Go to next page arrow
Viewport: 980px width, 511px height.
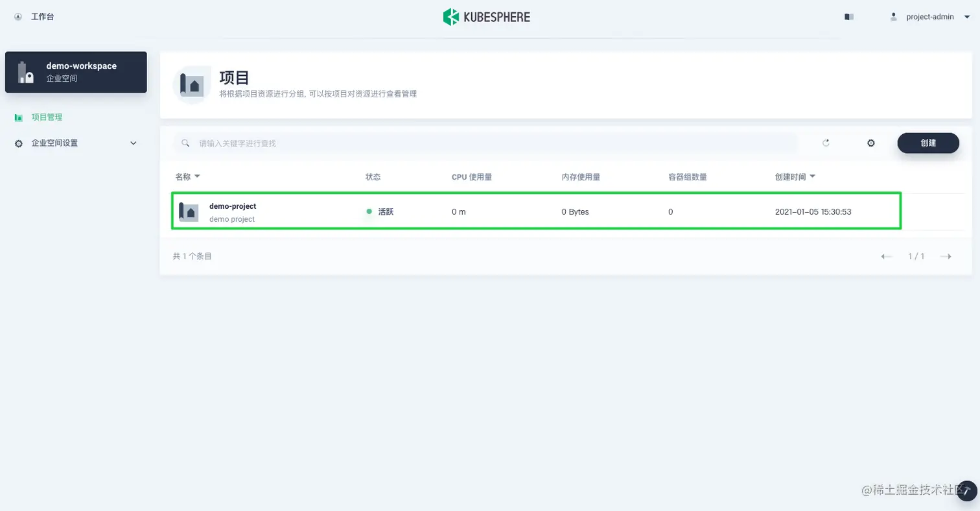click(946, 257)
